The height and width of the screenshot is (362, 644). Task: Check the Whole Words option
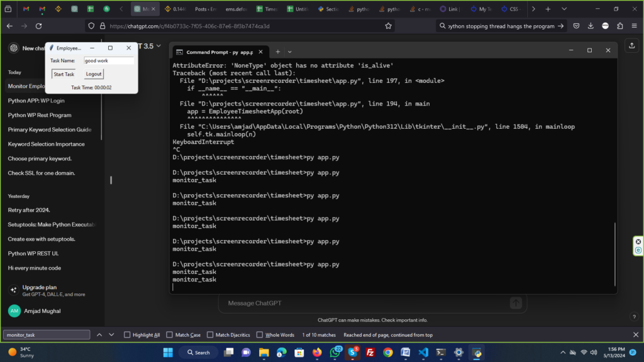pos(259,335)
